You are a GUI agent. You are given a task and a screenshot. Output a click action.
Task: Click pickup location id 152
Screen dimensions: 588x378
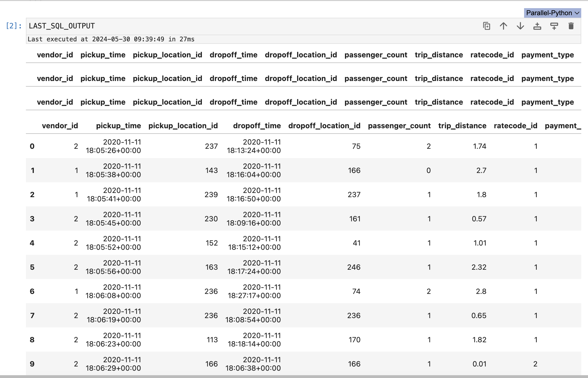(212, 243)
